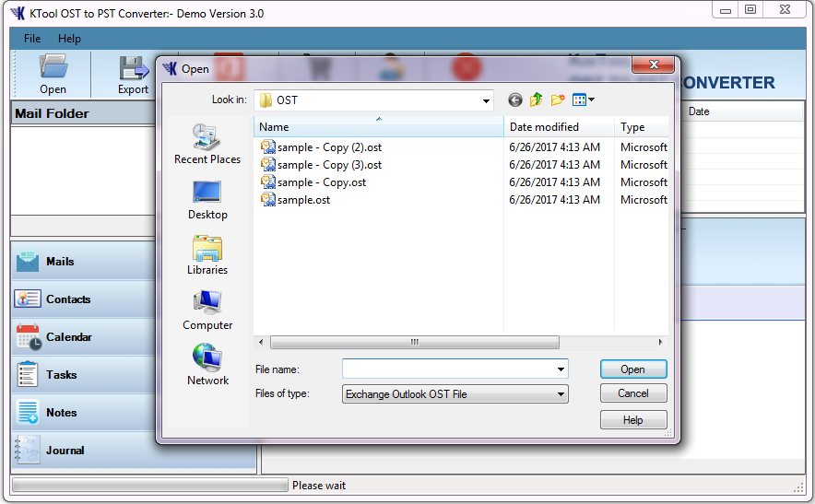The width and height of the screenshot is (815, 504).
Task: Click the Export toolbar icon
Action: point(133,67)
